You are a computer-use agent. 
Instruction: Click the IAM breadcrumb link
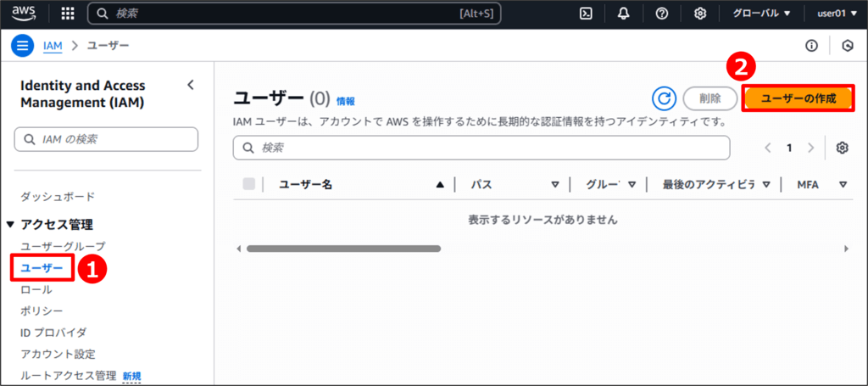click(53, 46)
